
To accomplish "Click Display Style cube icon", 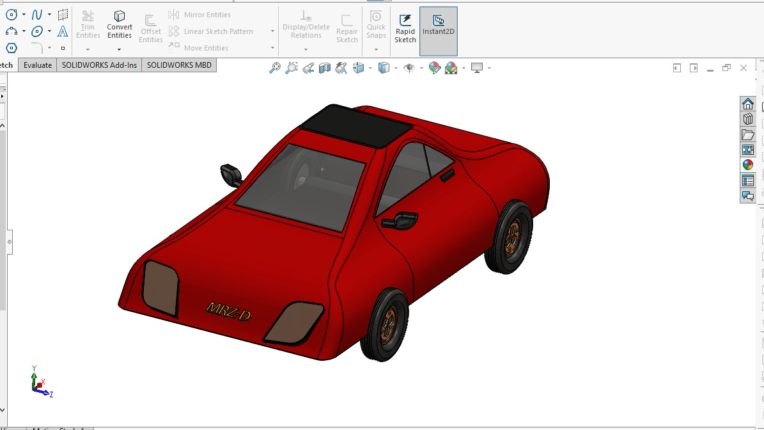I will point(384,68).
